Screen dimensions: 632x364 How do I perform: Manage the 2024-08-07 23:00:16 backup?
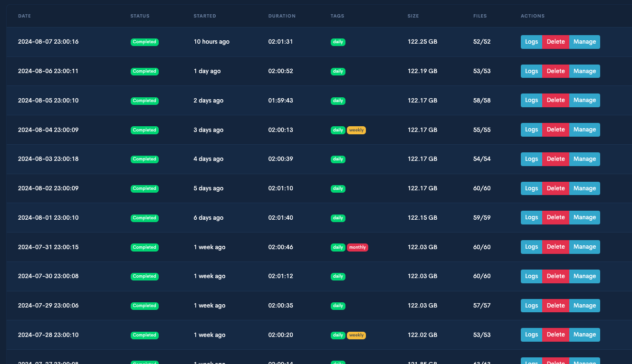(x=584, y=42)
